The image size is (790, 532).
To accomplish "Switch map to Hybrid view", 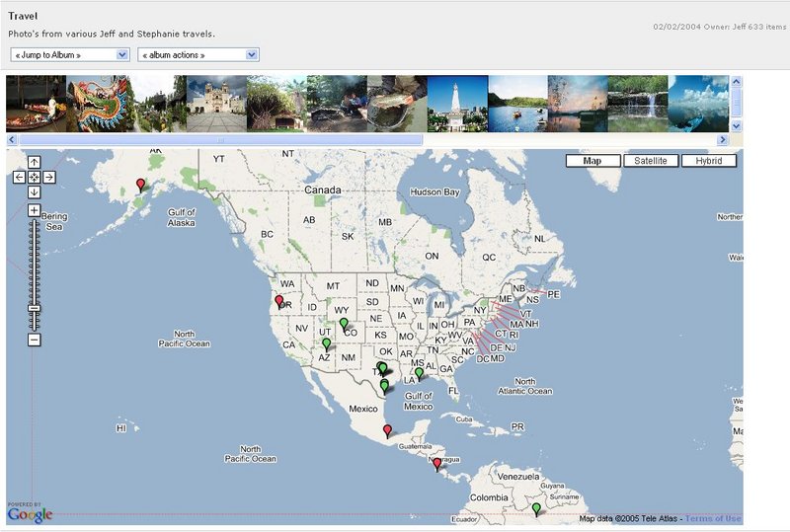I will click(x=708, y=161).
